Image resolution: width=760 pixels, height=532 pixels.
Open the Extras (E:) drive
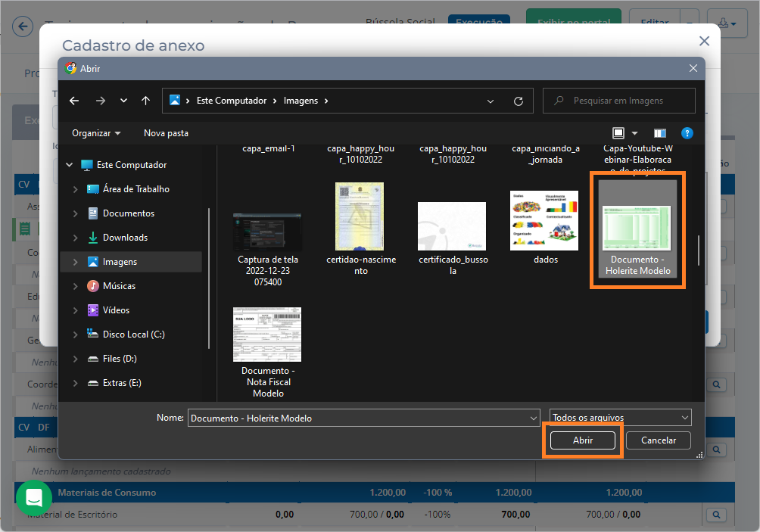point(122,383)
